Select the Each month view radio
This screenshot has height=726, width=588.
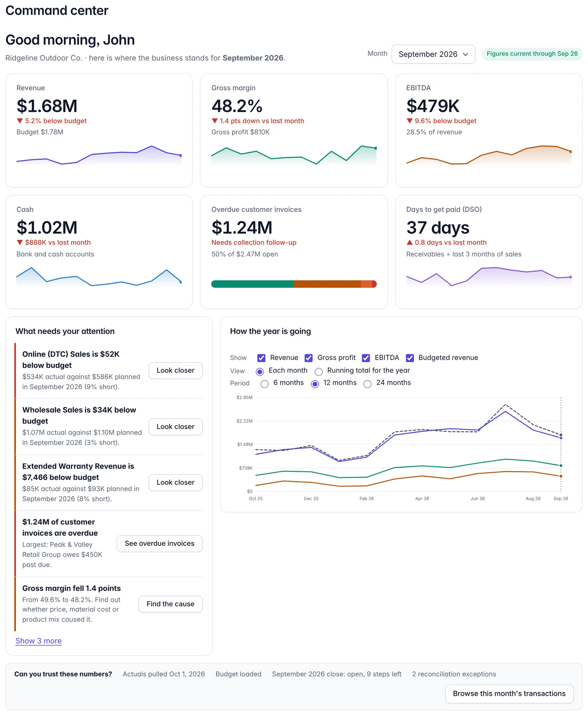(x=260, y=372)
